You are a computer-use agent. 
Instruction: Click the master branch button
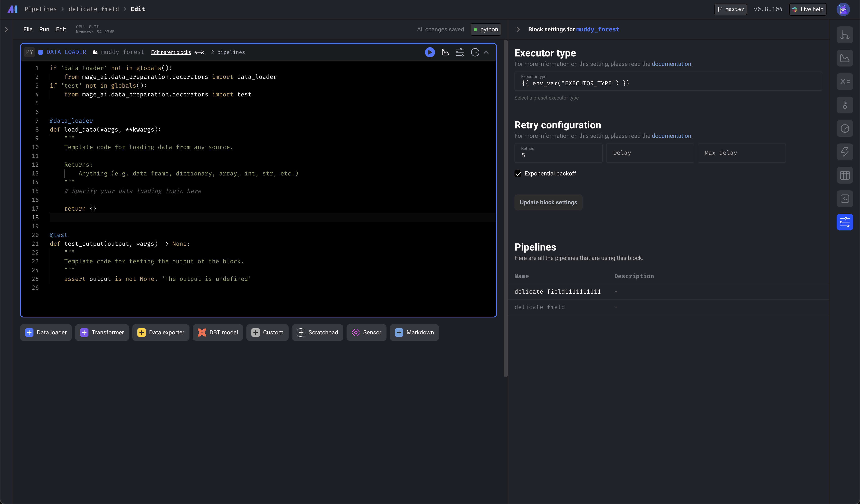coord(731,9)
